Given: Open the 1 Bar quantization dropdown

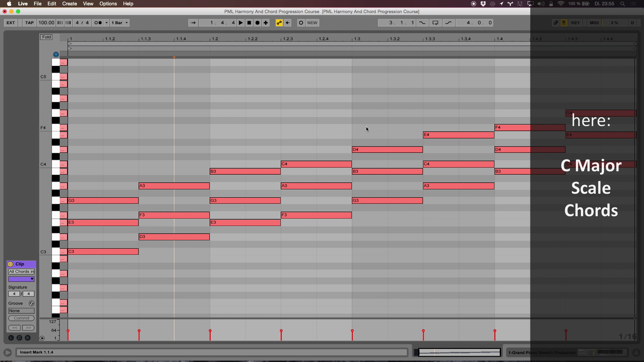Looking at the screenshot, I should [120, 23].
